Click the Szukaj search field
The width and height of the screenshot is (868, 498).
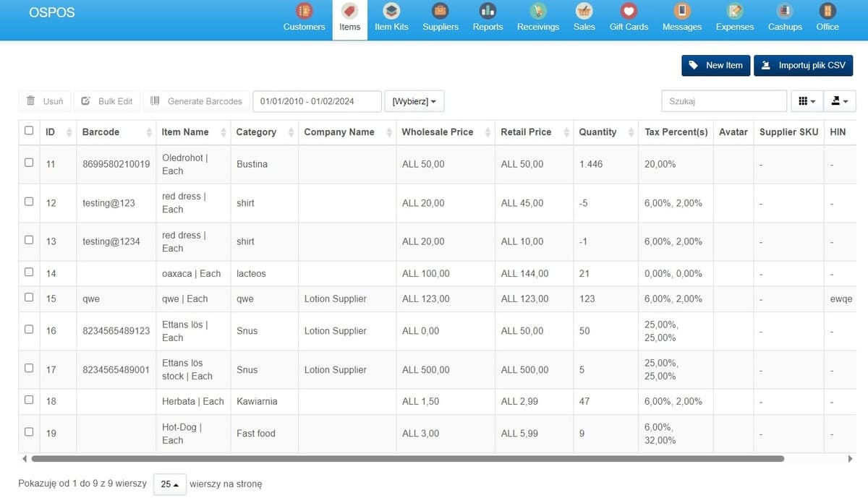pyautogui.click(x=723, y=101)
